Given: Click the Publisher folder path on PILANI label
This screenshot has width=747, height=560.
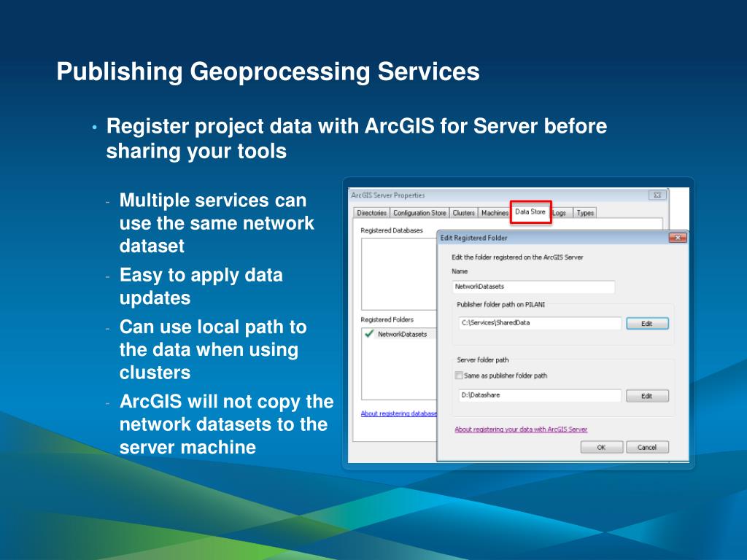Looking at the screenshot, I should (x=500, y=304).
